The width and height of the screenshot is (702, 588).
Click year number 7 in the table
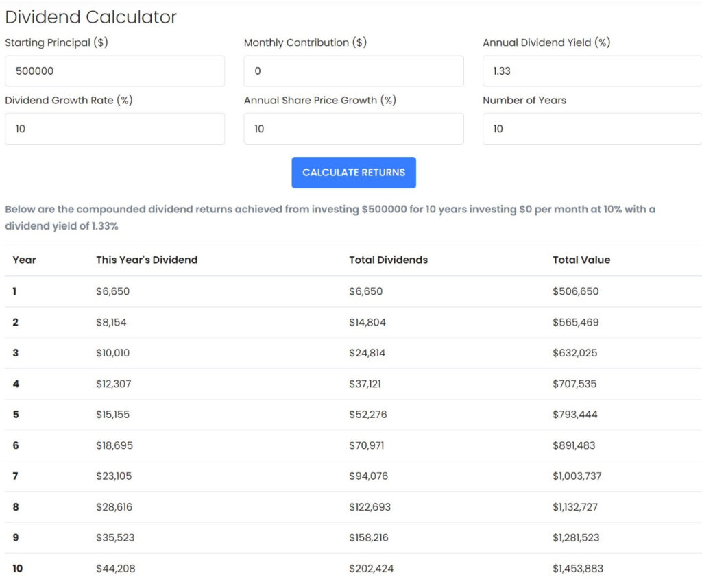[x=16, y=476]
